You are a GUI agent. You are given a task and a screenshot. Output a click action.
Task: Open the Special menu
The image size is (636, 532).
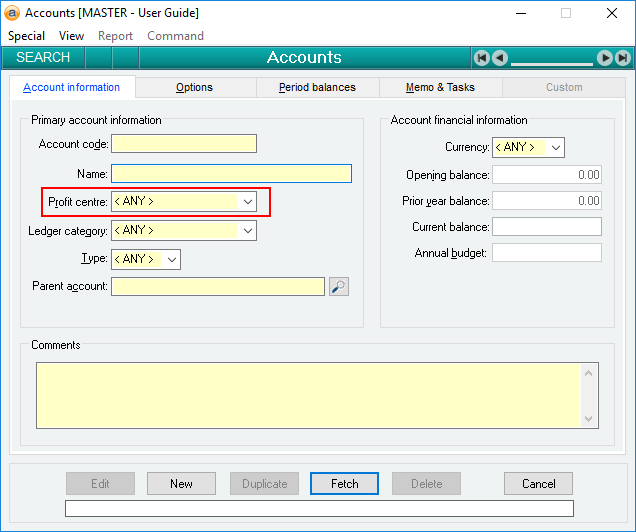pos(27,36)
